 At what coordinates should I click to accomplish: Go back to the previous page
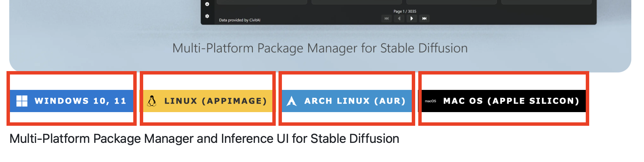[x=399, y=18]
